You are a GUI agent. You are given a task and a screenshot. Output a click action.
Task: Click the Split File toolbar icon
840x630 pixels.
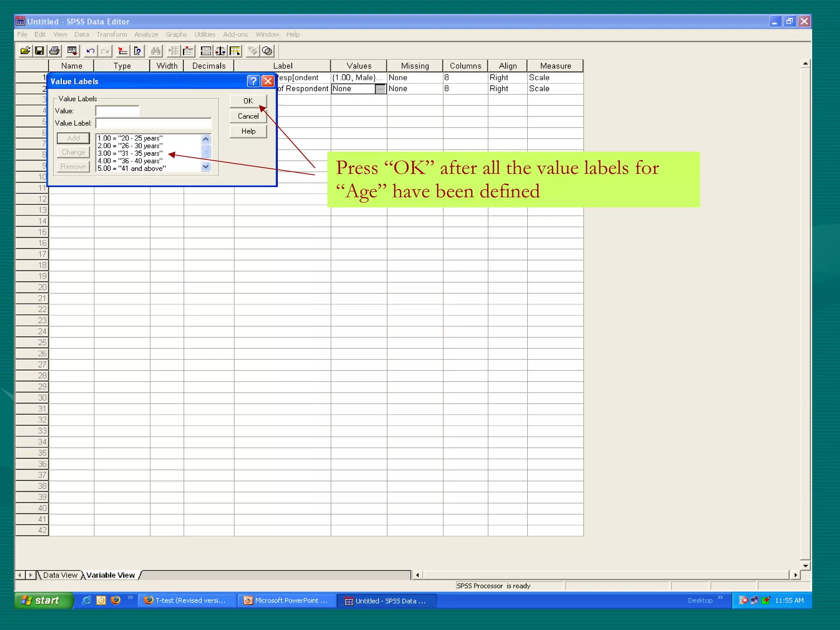[x=206, y=51]
